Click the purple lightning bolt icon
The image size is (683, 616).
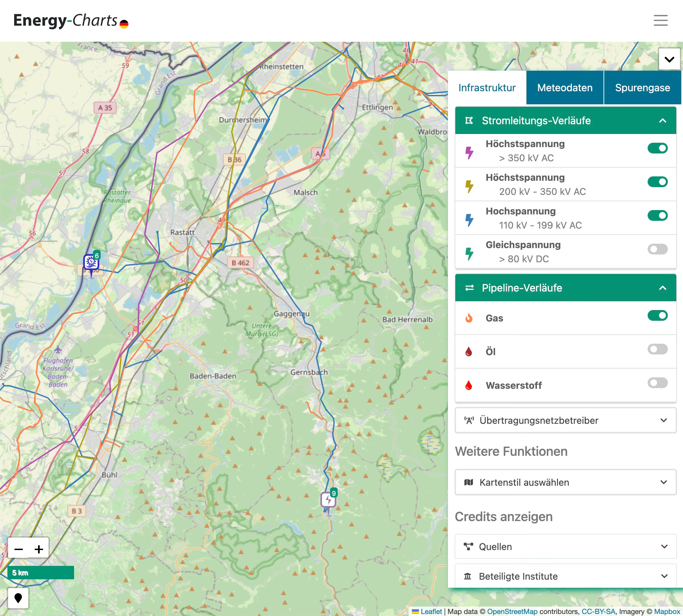469,152
